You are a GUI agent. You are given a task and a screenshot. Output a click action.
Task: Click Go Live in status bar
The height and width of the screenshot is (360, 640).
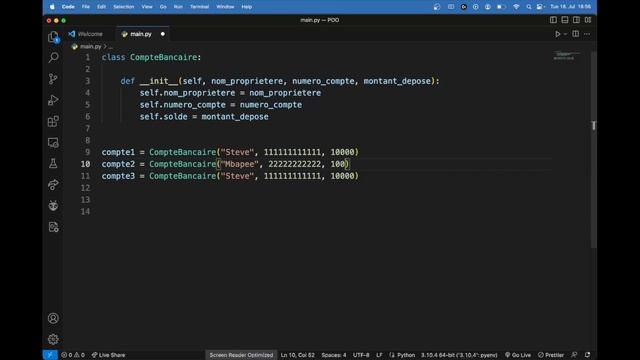tap(518, 355)
